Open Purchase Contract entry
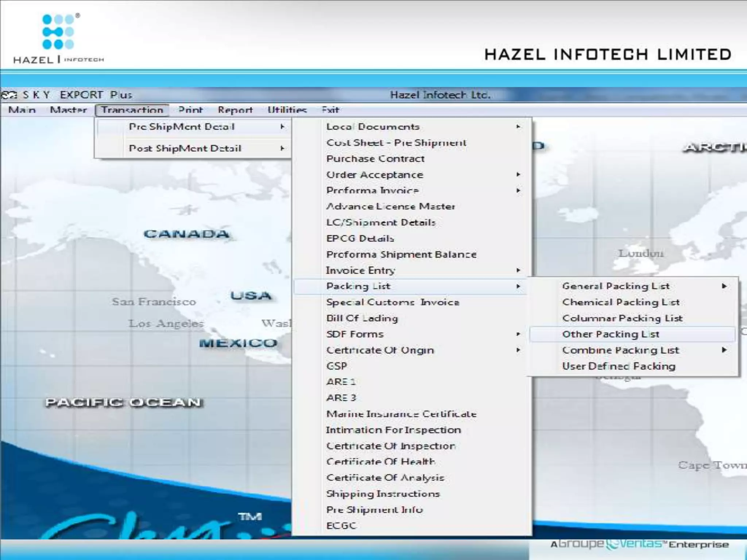The width and height of the screenshot is (747, 560). (375, 159)
